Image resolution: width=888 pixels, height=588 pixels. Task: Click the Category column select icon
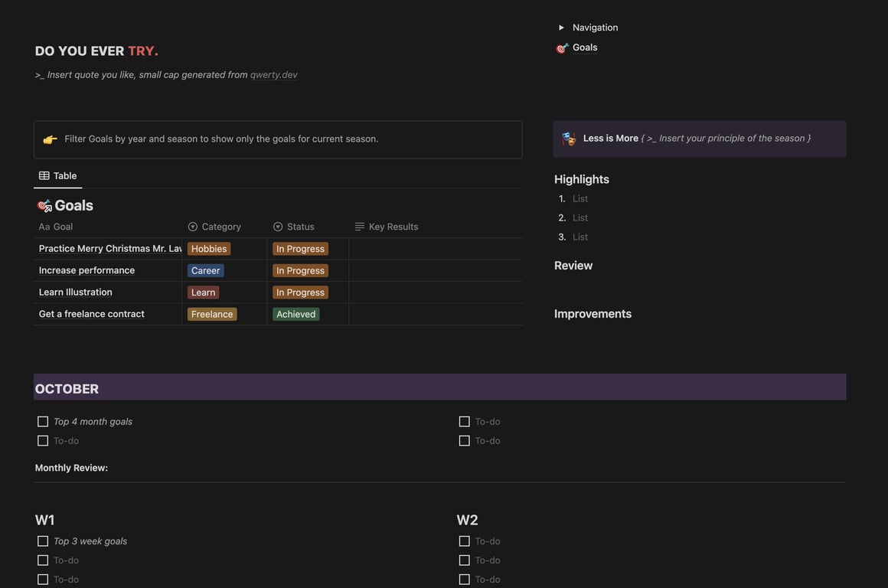click(193, 227)
